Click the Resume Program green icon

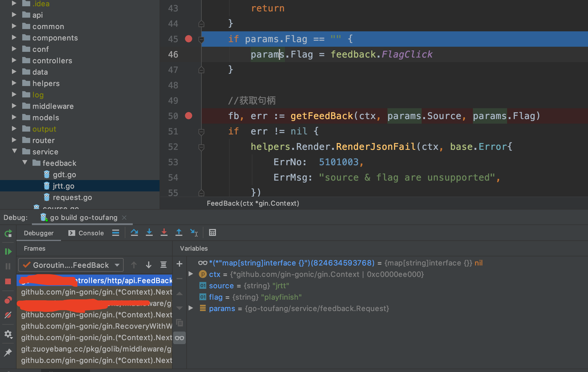pos(8,252)
